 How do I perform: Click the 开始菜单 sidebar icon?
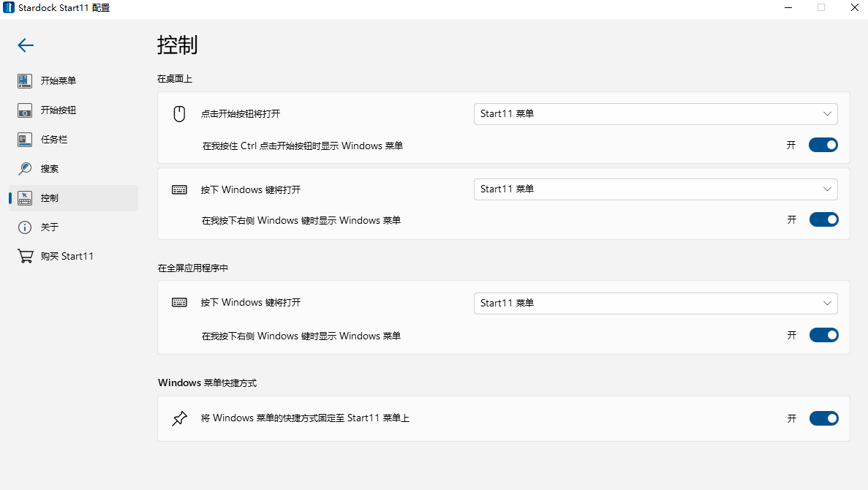pos(24,81)
